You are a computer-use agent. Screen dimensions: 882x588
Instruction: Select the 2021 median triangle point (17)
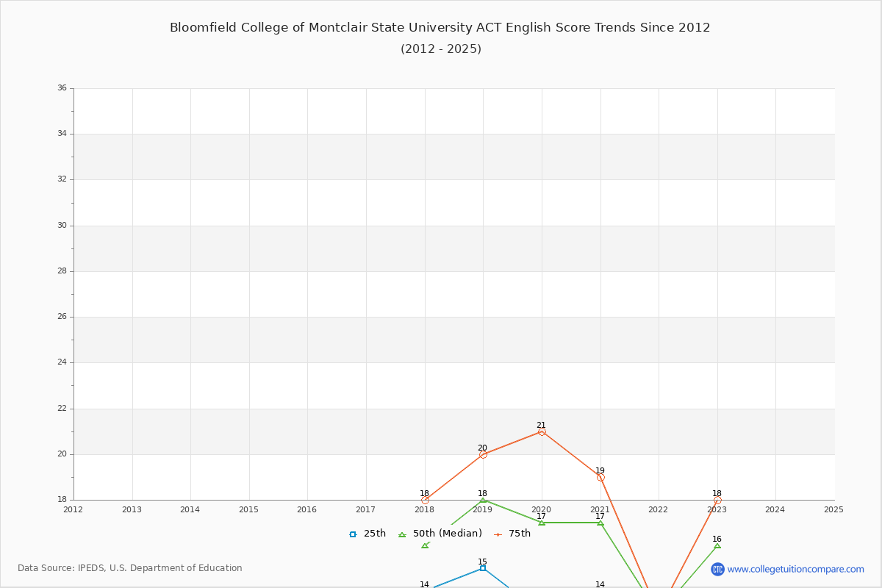tap(600, 523)
